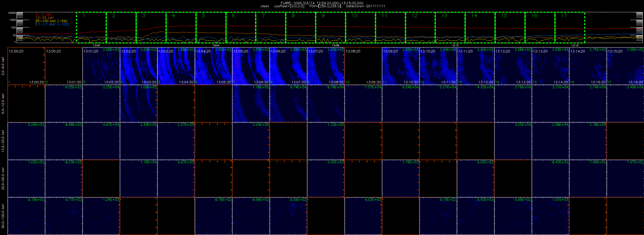644x235 pixels.
Task: Click the orange 12-25 keV legend label
Action: tap(44, 18)
